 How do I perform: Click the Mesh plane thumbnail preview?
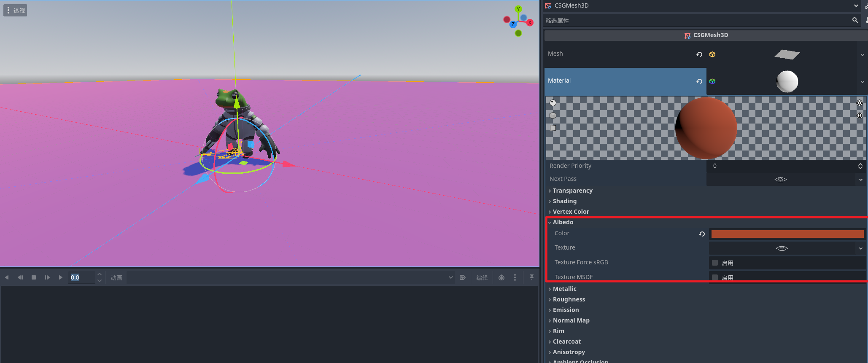787,54
